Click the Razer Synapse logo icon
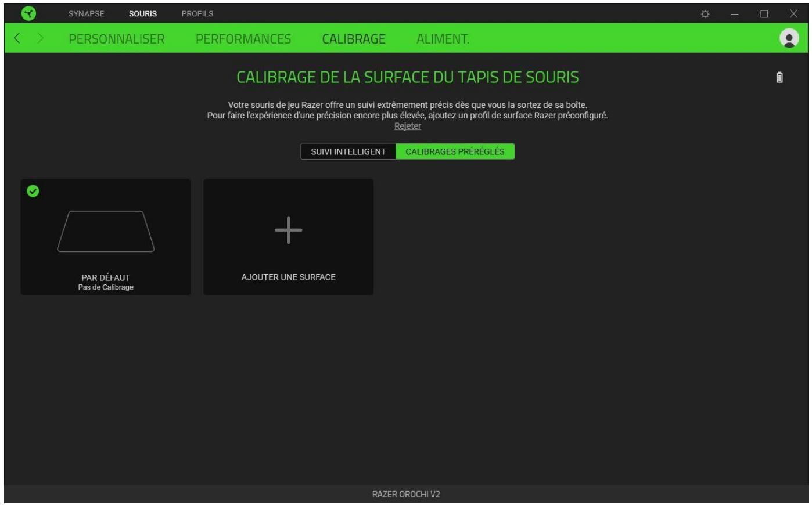Image resolution: width=812 pixels, height=505 pixels. 28,13
